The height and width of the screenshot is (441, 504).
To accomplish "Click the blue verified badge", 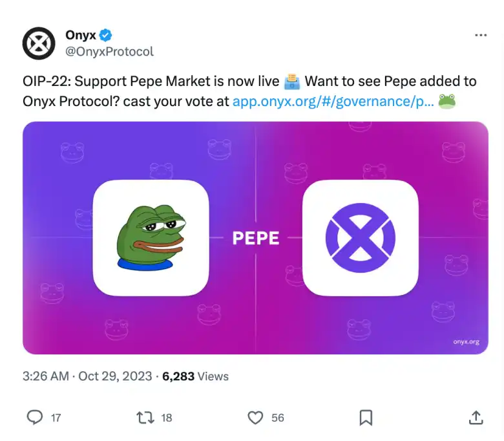I will [x=107, y=36].
